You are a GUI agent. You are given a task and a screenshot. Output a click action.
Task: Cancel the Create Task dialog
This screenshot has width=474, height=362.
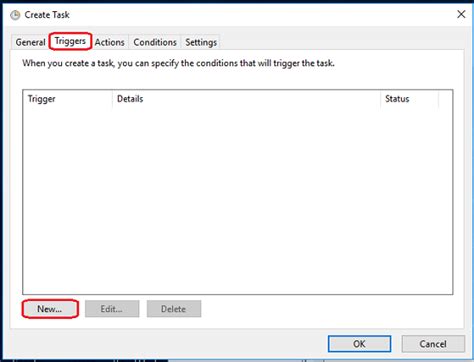433,344
